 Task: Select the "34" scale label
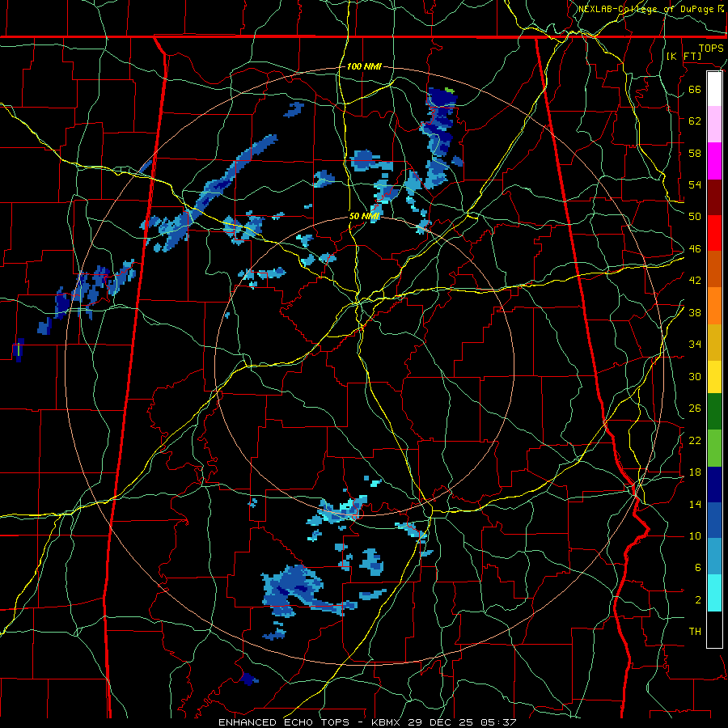click(695, 345)
